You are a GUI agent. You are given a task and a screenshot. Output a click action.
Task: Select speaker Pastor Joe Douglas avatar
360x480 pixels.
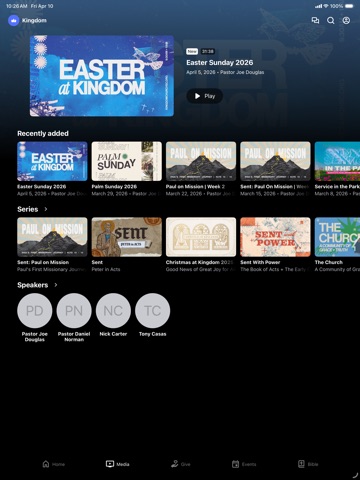(35, 311)
